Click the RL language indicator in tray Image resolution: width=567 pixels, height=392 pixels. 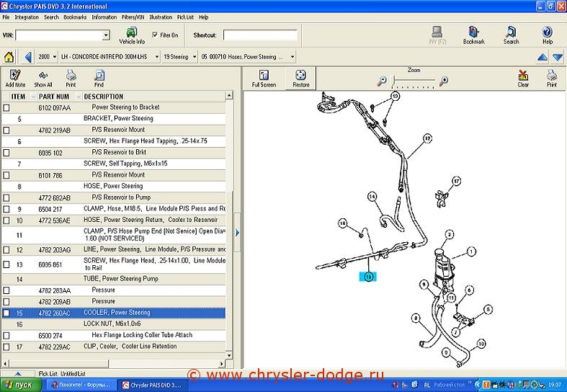[x=427, y=385]
